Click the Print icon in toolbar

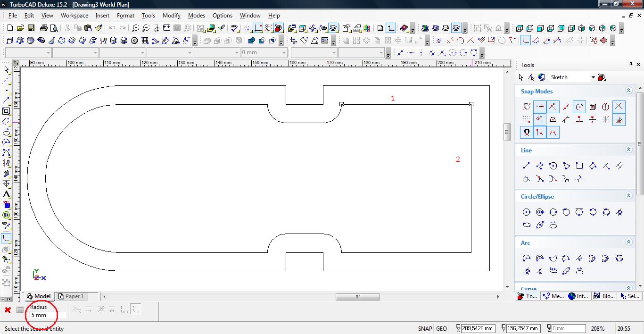tap(44, 28)
